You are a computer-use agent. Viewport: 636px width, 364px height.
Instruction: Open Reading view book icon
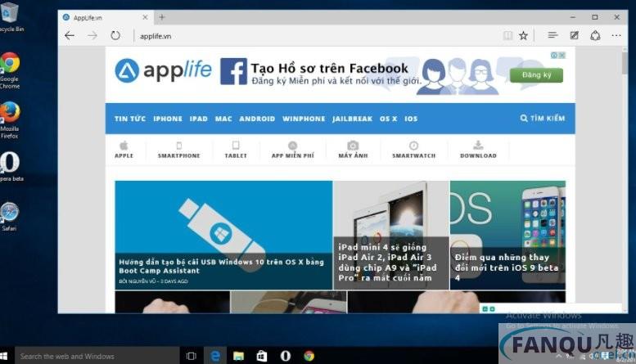point(507,36)
